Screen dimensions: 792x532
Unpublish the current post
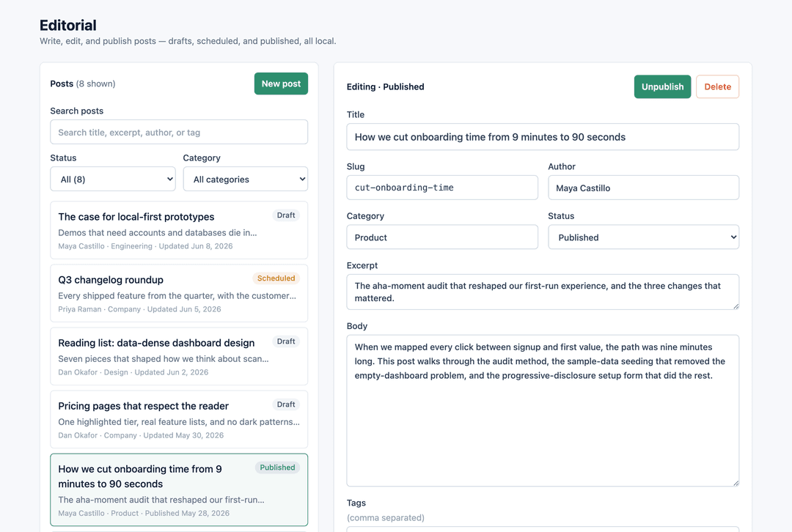[x=662, y=86]
